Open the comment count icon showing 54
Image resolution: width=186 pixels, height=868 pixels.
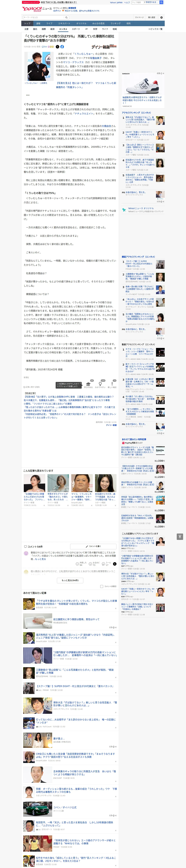click(x=44, y=47)
